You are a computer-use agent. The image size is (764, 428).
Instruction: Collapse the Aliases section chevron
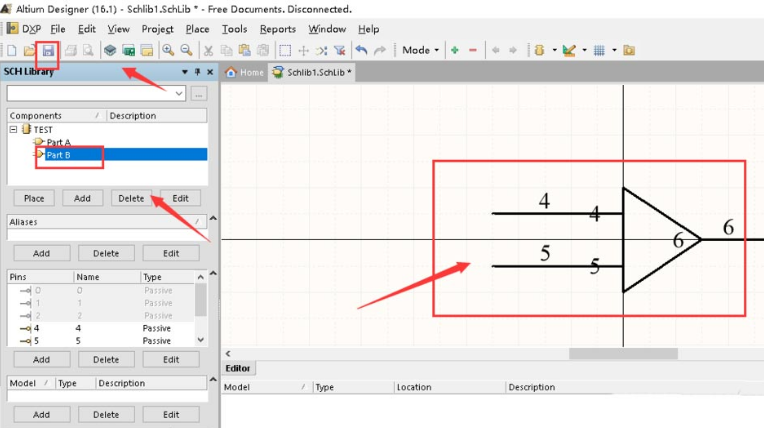(213, 218)
